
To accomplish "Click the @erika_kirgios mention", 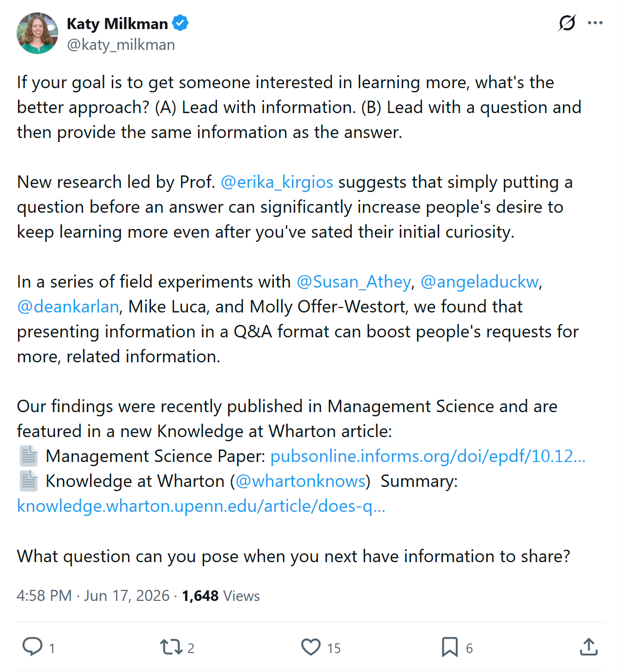I will click(277, 182).
